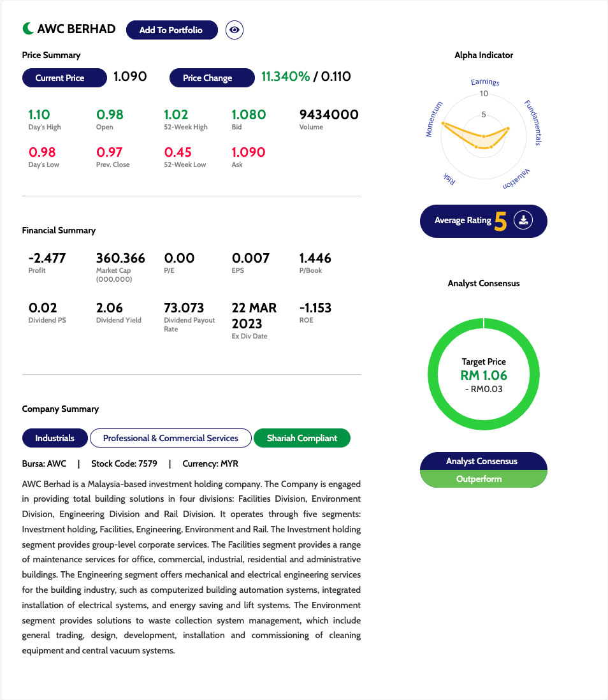This screenshot has width=608, height=700.
Task: Click the eye watchlist icon
Action: coord(235,30)
